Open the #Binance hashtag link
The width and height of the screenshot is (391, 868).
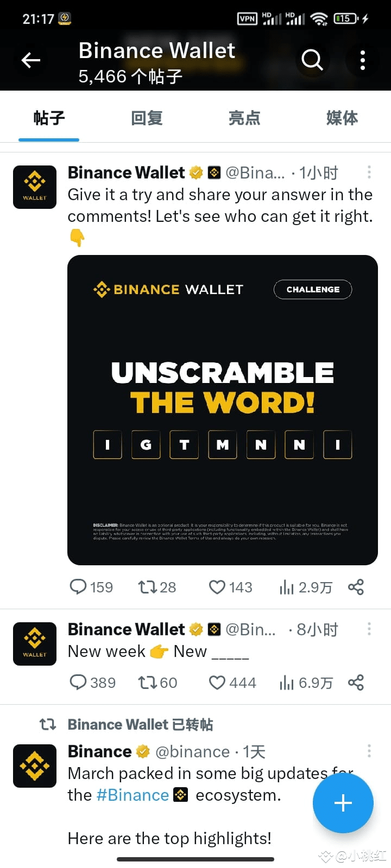[x=133, y=795]
